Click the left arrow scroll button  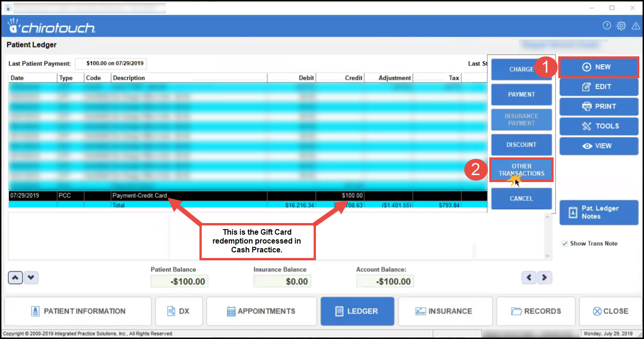pos(529,278)
